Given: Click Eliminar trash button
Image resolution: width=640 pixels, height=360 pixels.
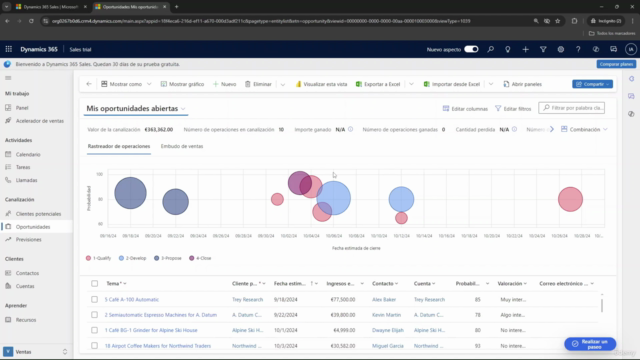Looking at the screenshot, I should [258, 84].
